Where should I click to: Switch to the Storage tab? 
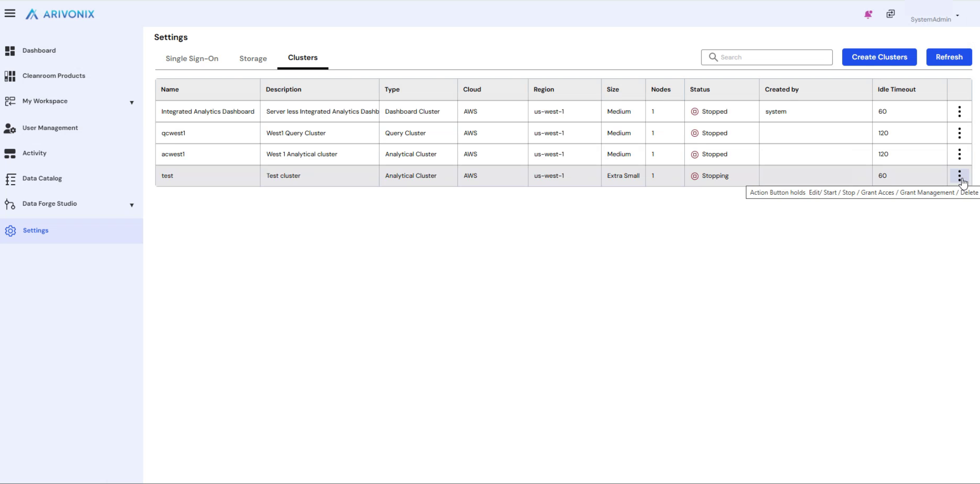click(253, 59)
